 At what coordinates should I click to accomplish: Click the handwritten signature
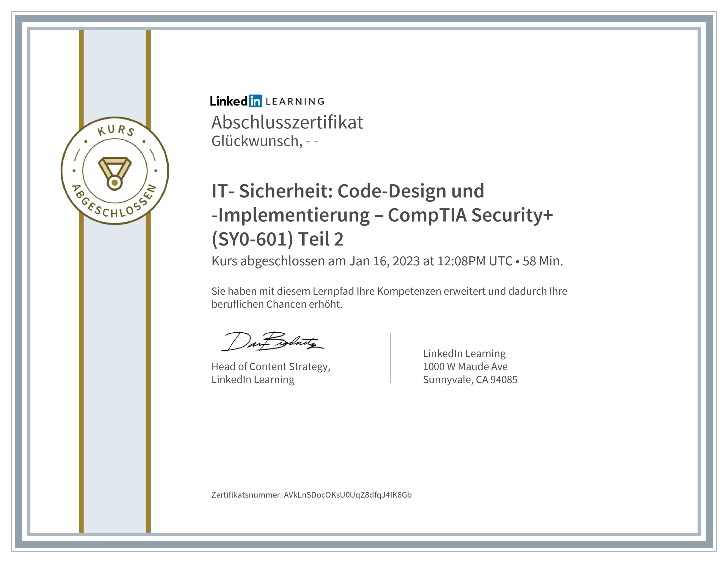pos(272,342)
